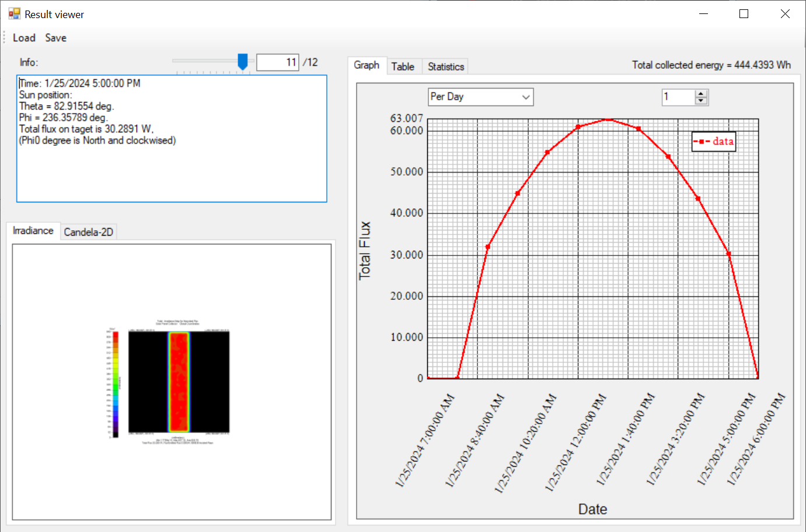The image size is (806, 532).
Task: Switch to the Table tab
Action: (x=404, y=66)
